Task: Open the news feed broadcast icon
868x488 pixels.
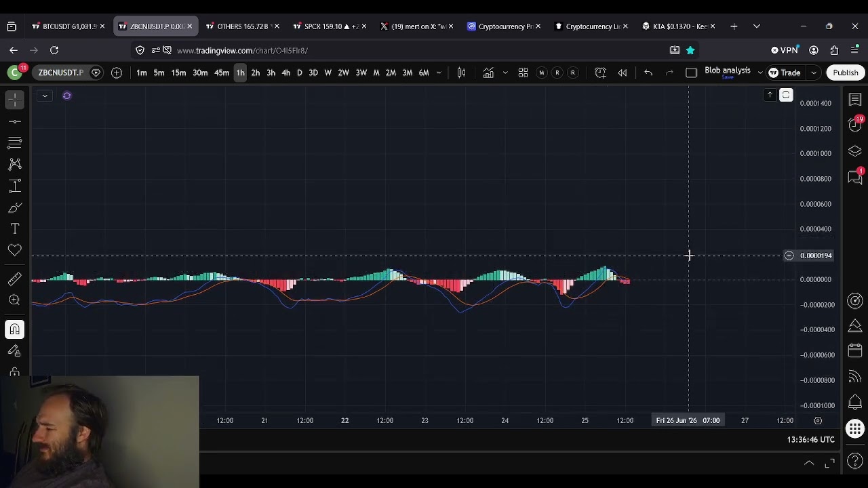Action: coord(855,378)
